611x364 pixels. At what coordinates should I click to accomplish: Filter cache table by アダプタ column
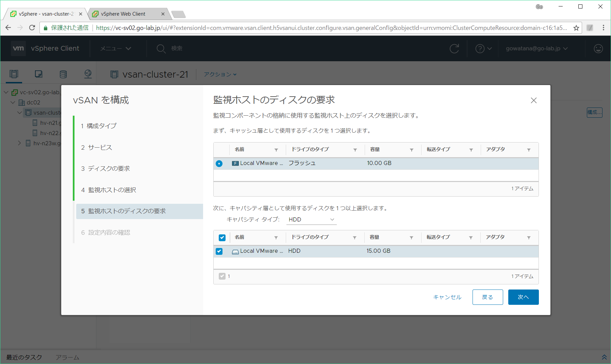[x=529, y=150]
